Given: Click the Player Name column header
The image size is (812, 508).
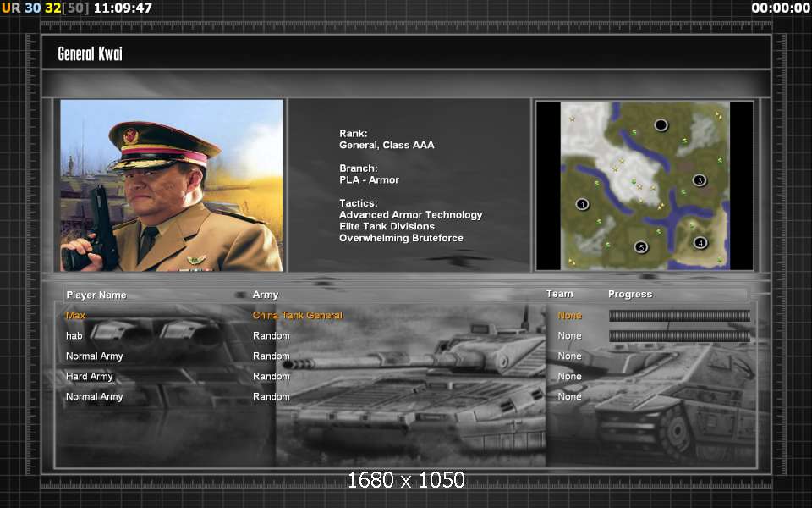Looking at the screenshot, I should tap(96, 295).
